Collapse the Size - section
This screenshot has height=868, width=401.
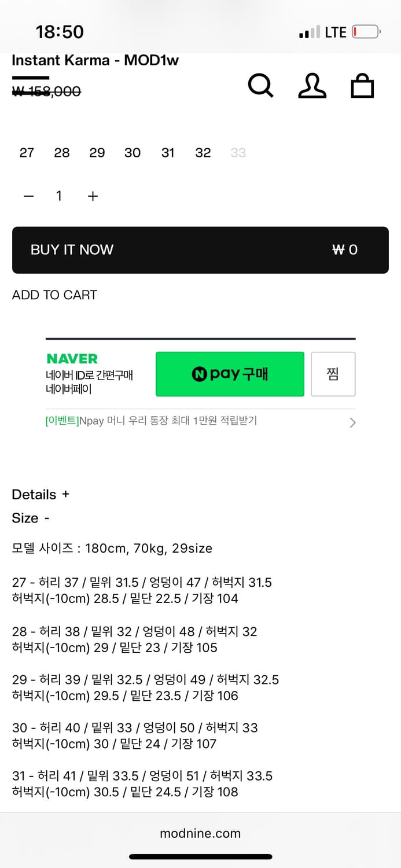[x=31, y=518]
